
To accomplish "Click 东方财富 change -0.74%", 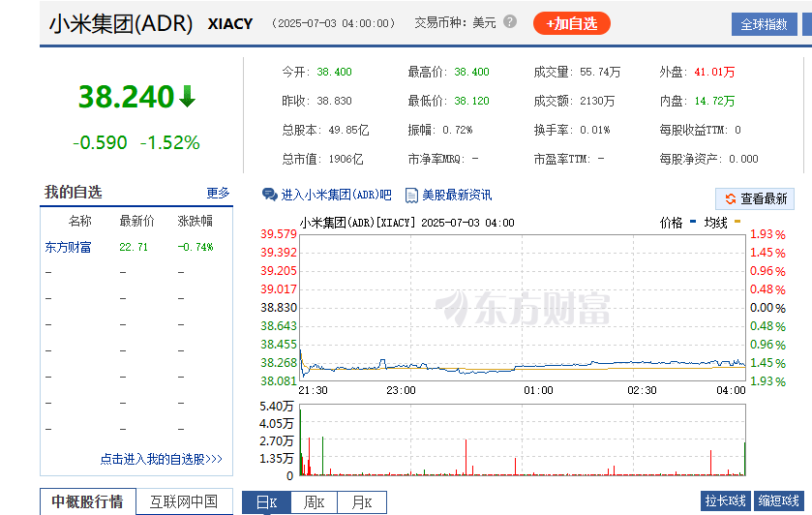I will [x=195, y=247].
